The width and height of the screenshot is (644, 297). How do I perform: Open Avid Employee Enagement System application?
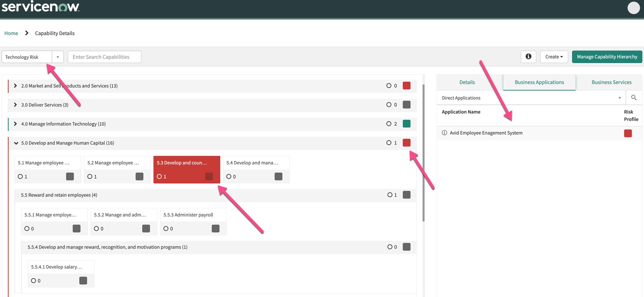[486, 133]
